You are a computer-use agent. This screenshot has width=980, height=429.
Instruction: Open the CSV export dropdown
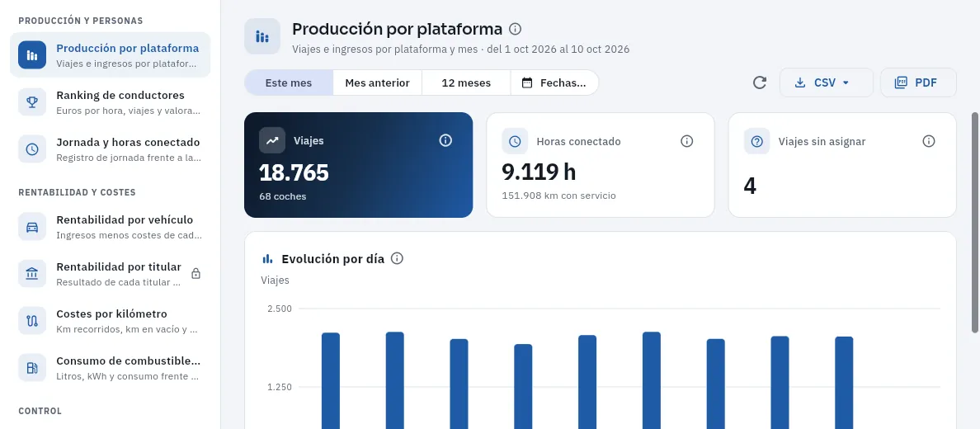point(827,82)
